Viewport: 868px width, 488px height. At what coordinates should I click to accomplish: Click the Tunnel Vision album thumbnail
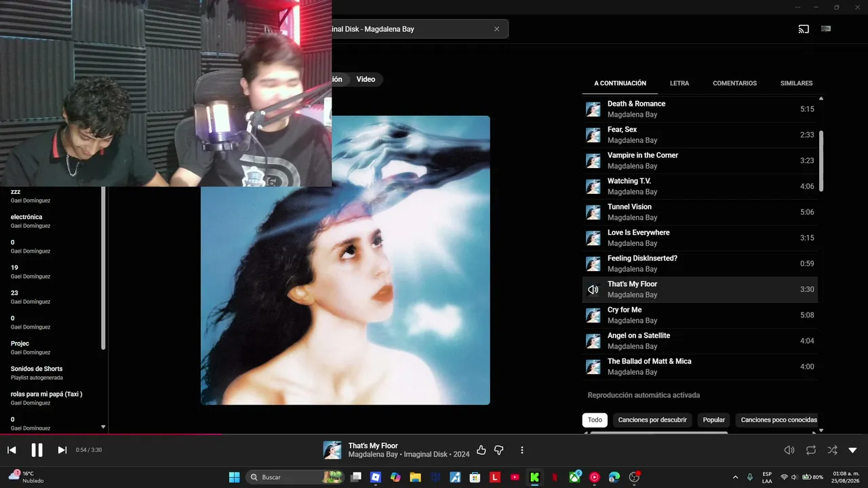[593, 212]
